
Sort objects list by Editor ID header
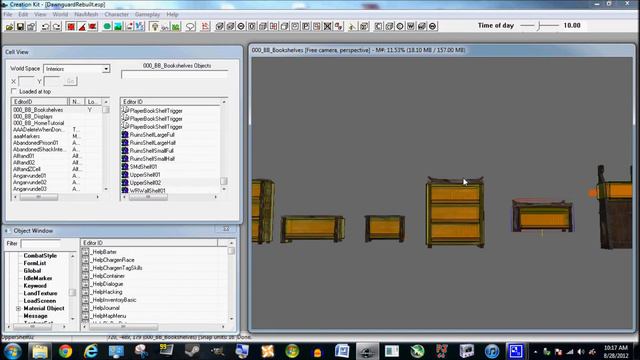(171, 102)
